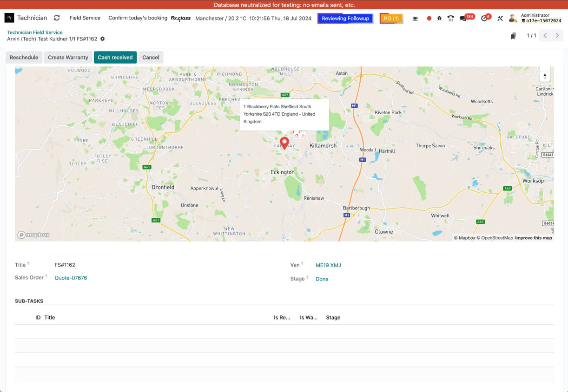Viewport: 568px width, 392px height.
Task: Click the Cancel button
Action: pos(151,58)
